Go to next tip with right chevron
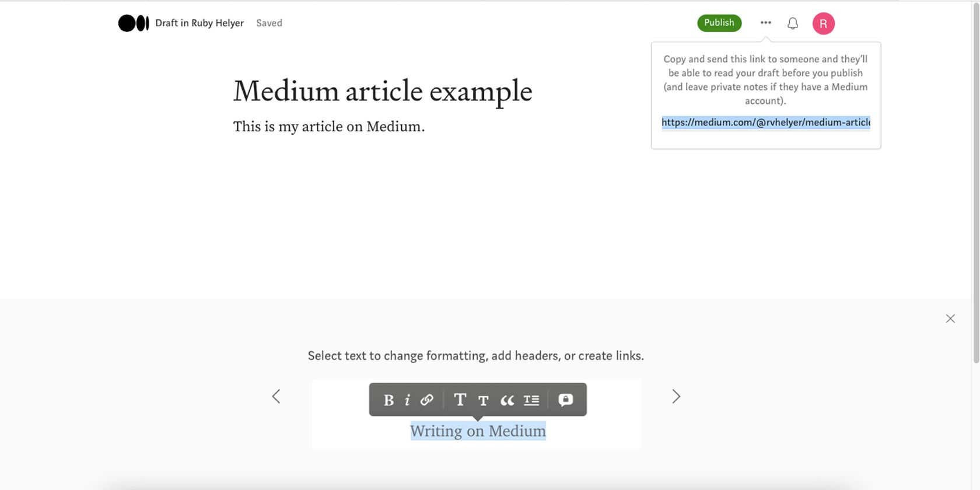Viewport: 980px width, 490px height. (675, 397)
